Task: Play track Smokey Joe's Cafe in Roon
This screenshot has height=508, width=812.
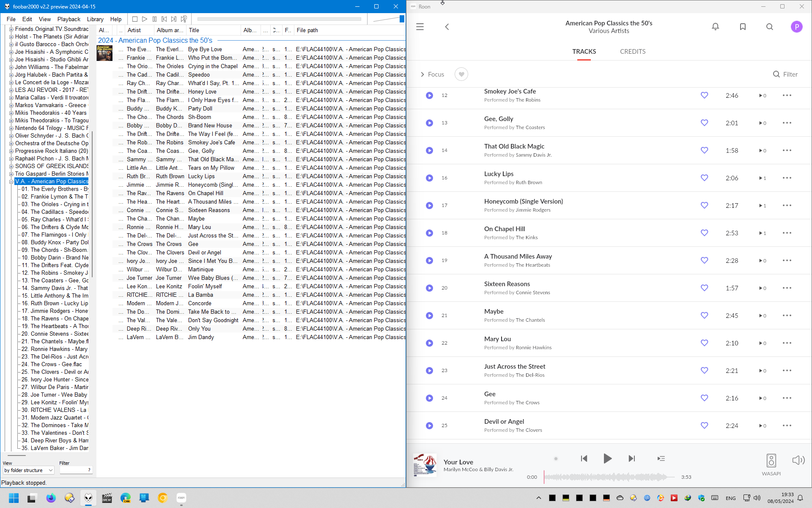Action: click(429, 95)
